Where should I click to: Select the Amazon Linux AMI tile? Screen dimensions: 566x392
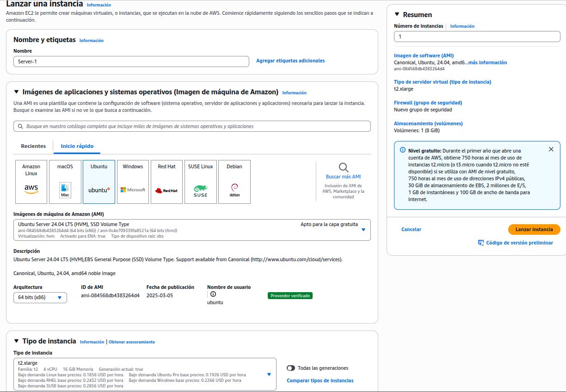coord(31,182)
